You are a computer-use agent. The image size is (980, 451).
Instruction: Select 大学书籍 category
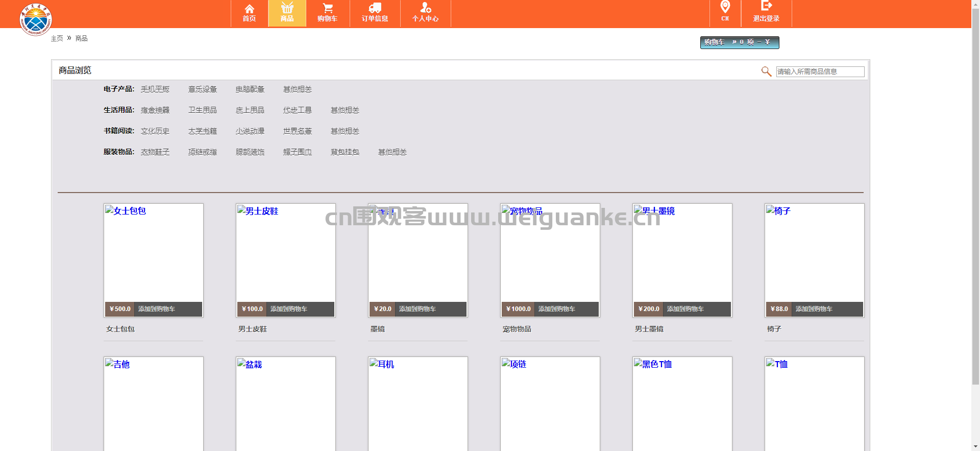coord(203,131)
